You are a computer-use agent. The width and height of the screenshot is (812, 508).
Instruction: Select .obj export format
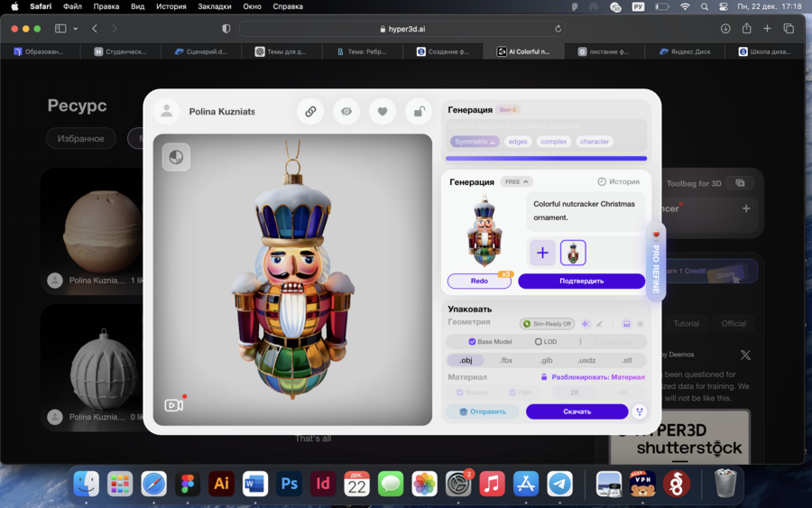tap(466, 360)
